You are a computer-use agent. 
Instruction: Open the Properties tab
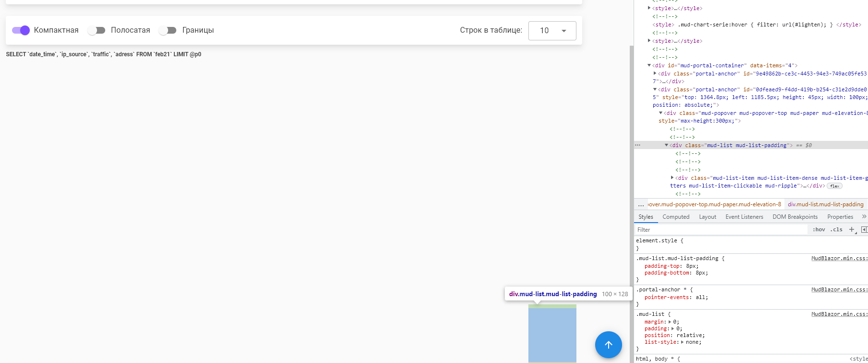coord(840,217)
